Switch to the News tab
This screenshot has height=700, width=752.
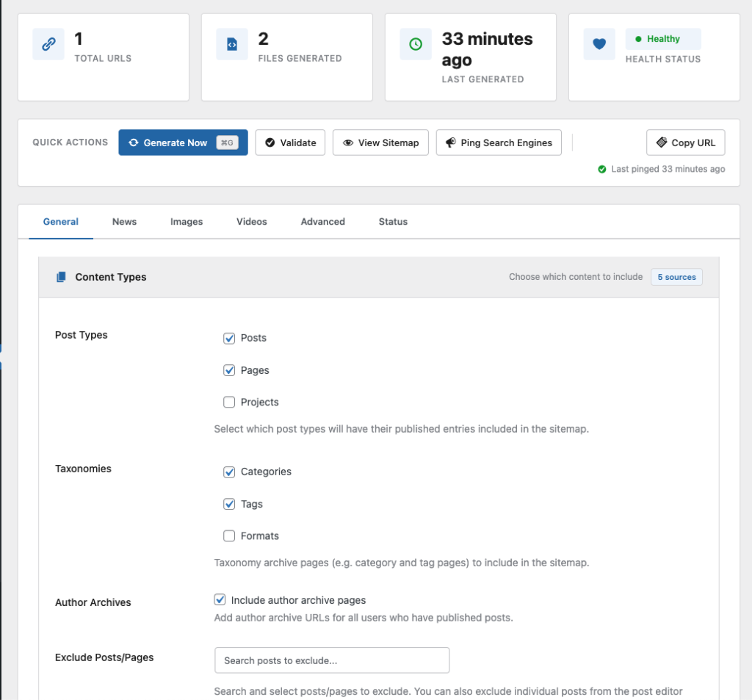tap(124, 221)
